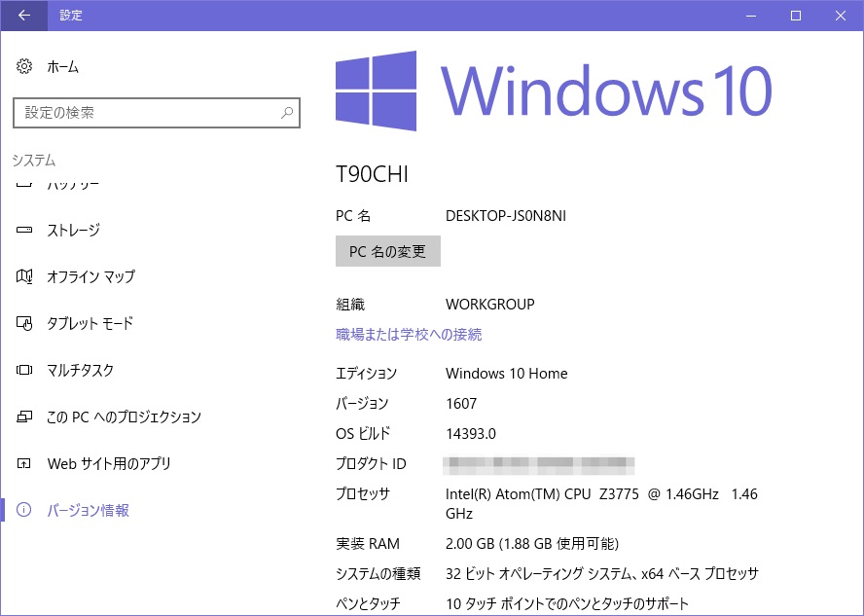Click the 32 ビット system type value
Image resolution: width=864 pixels, height=616 pixels.
[x=601, y=573]
